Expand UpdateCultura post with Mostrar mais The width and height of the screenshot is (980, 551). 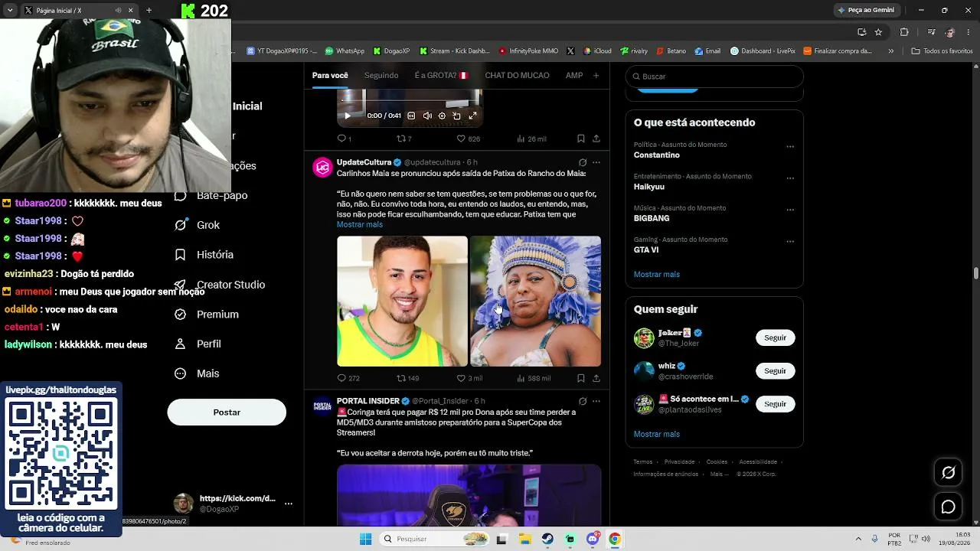[360, 224]
